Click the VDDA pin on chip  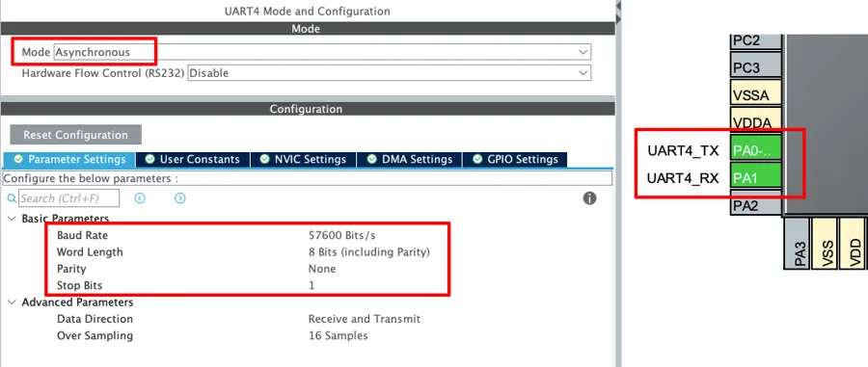coord(755,120)
